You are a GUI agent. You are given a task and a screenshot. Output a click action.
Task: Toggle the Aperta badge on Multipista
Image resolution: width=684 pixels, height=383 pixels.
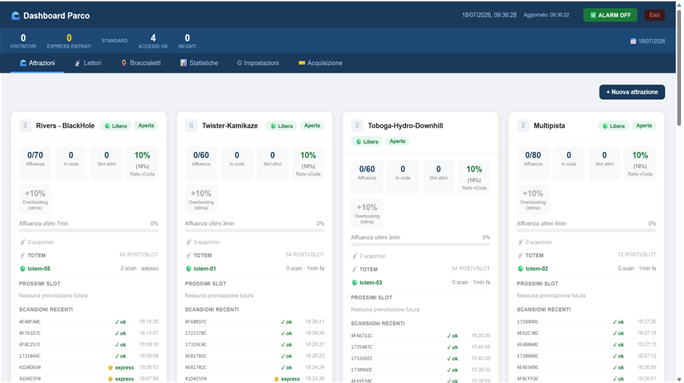click(x=644, y=126)
